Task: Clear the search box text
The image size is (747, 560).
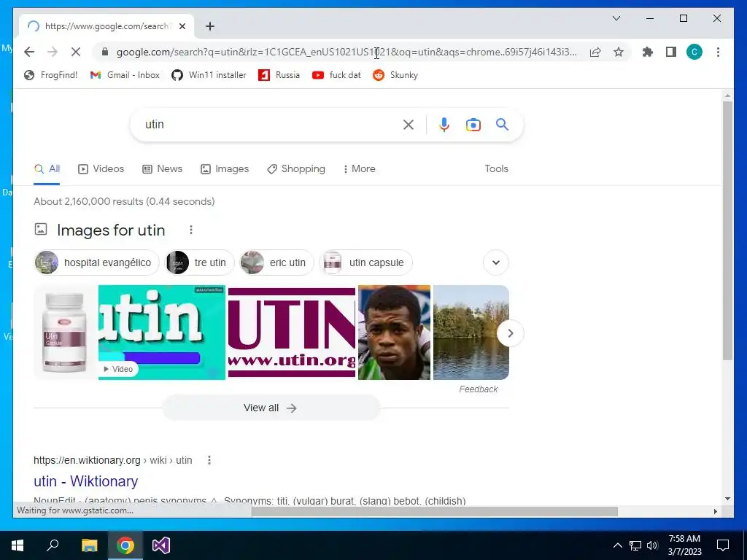Action: pos(409,125)
